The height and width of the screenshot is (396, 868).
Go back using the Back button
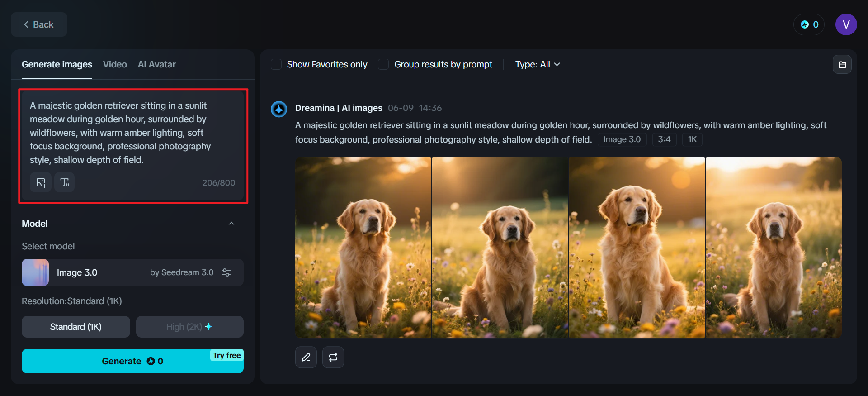[39, 24]
